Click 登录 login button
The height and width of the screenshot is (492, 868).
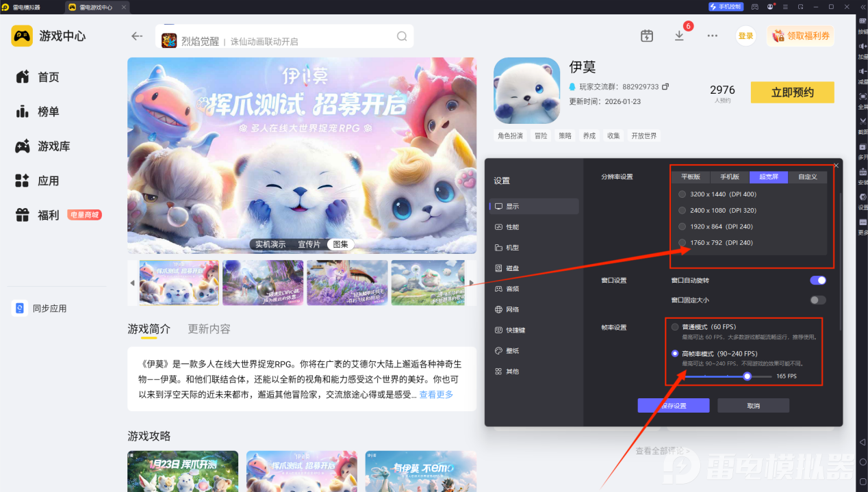click(x=745, y=36)
